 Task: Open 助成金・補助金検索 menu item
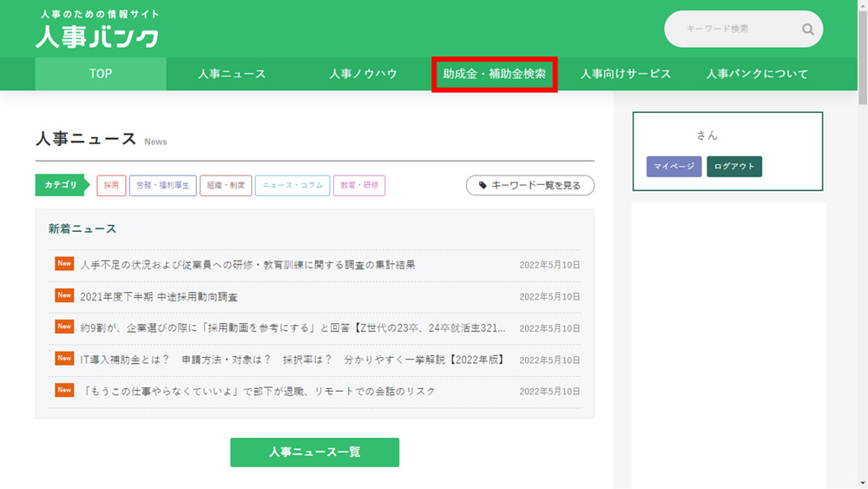(x=495, y=74)
